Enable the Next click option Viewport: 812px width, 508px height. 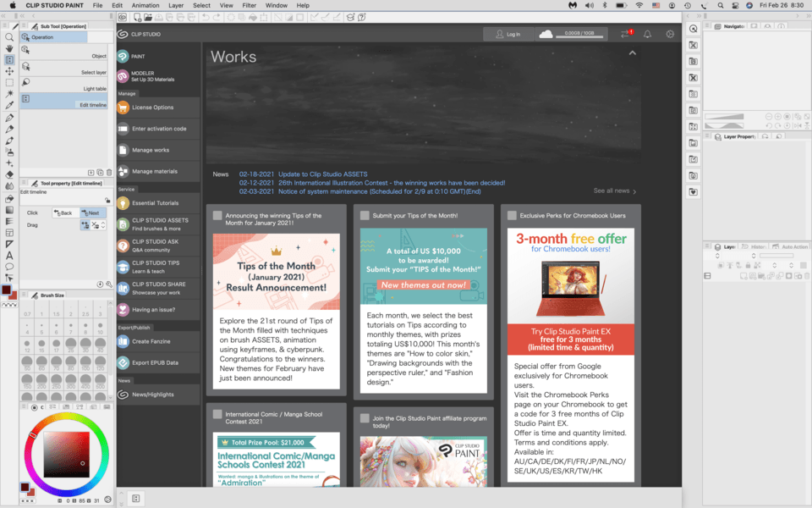[91, 213]
